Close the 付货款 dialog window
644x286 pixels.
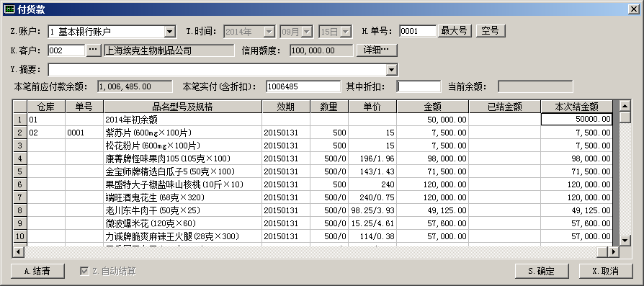633,9
